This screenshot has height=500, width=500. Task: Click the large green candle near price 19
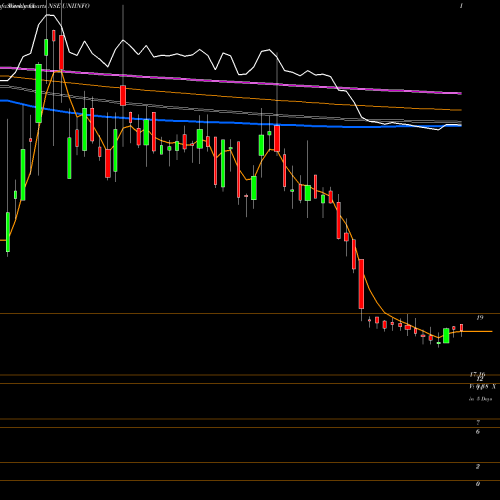click(x=446, y=336)
